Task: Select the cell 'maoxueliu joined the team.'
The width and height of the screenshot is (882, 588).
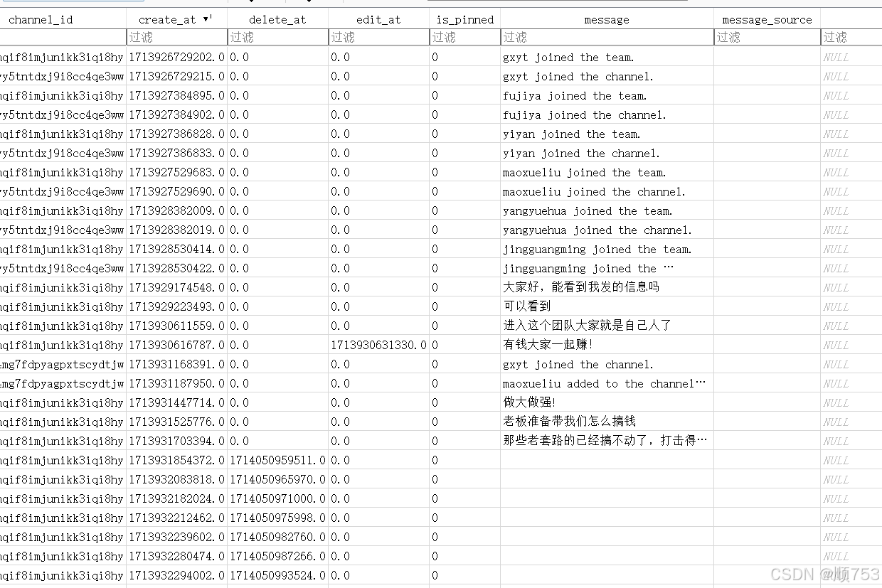Action: (607, 172)
